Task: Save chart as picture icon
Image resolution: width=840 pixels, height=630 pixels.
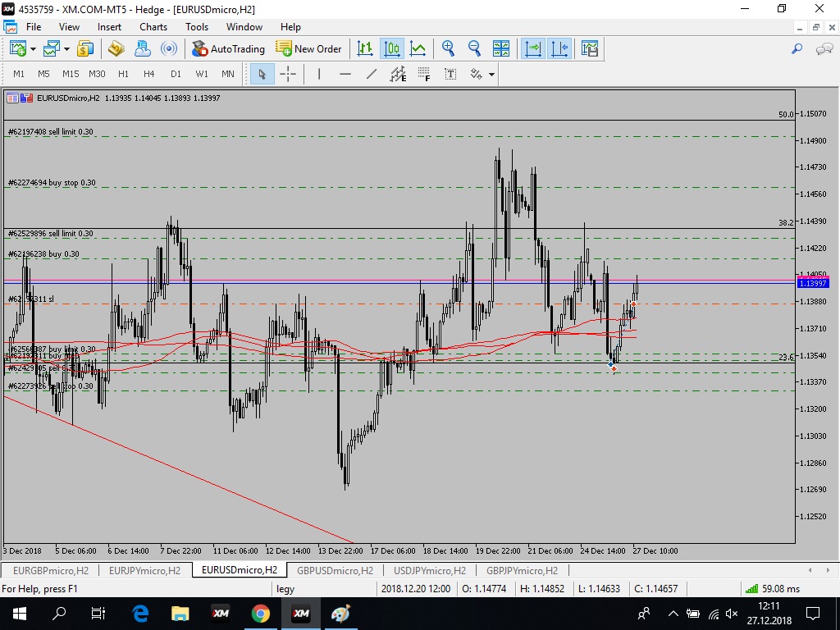Action: pyautogui.click(x=589, y=48)
